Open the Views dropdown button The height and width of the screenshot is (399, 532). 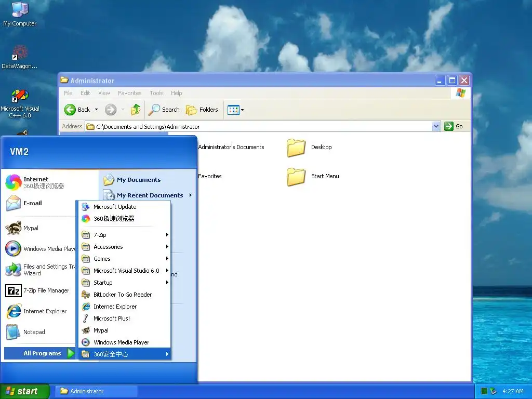[235, 110]
